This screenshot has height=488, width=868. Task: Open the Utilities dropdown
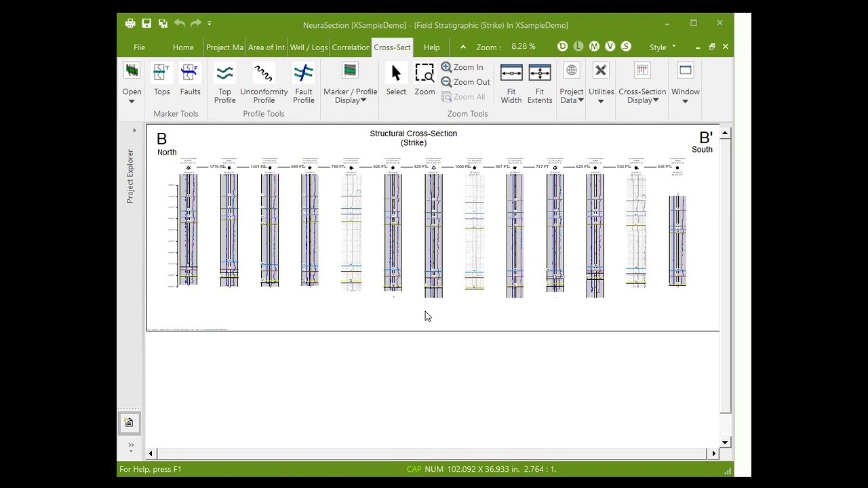coord(601,83)
